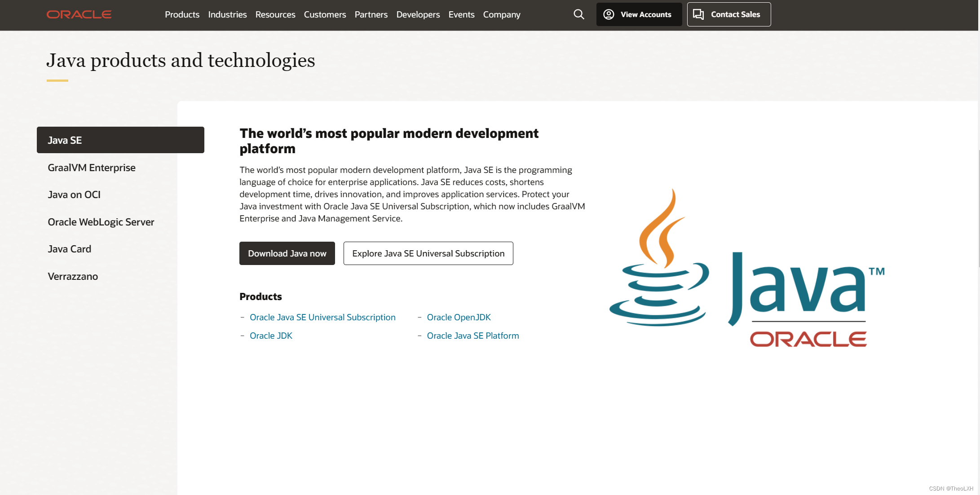
Task: Select the Java Card tab
Action: pyautogui.click(x=70, y=249)
